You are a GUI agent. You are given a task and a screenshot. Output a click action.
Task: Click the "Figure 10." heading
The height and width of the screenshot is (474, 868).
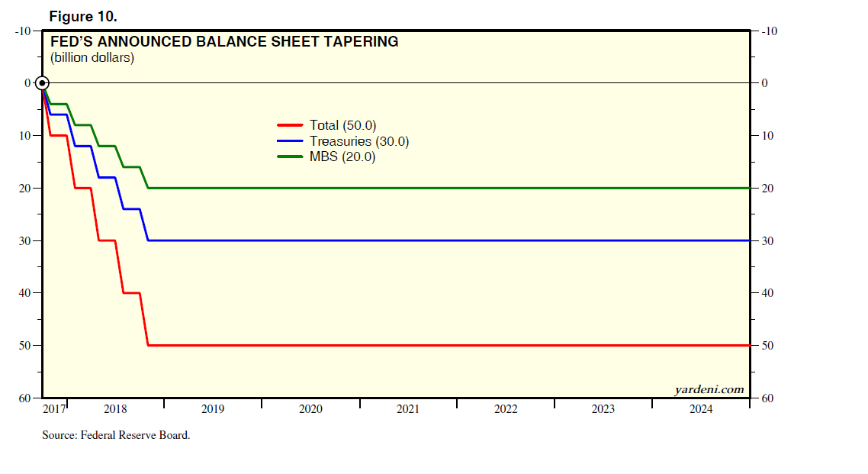tap(83, 16)
